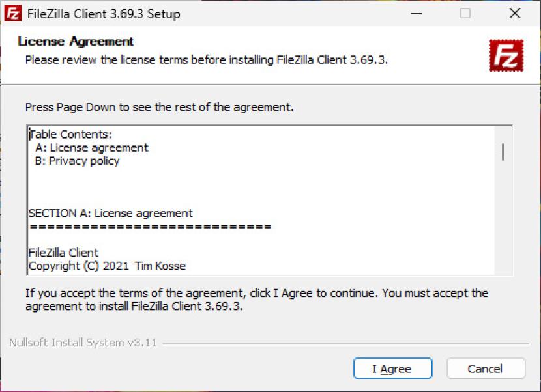The width and height of the screenshot is (541, 392).
Task: Click the "A: License agreement" contents entry
Action: click(x=92, y=148)
